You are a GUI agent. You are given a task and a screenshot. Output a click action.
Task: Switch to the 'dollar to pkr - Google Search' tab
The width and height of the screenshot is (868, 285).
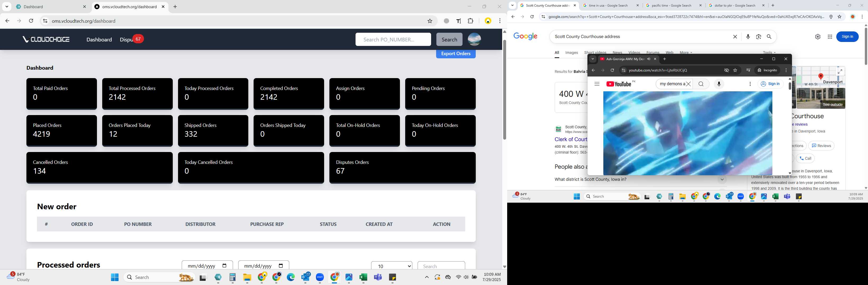tap(736, 5)
